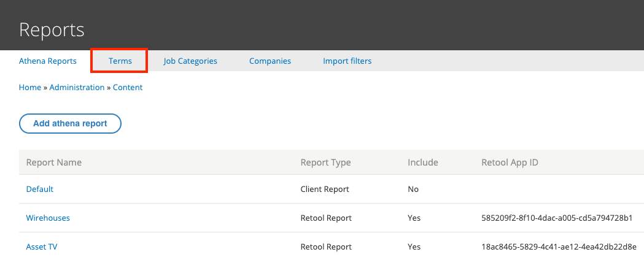Select the Companies tab
The width and height of the screenshot is (644, 260).
tap(270, 61)
